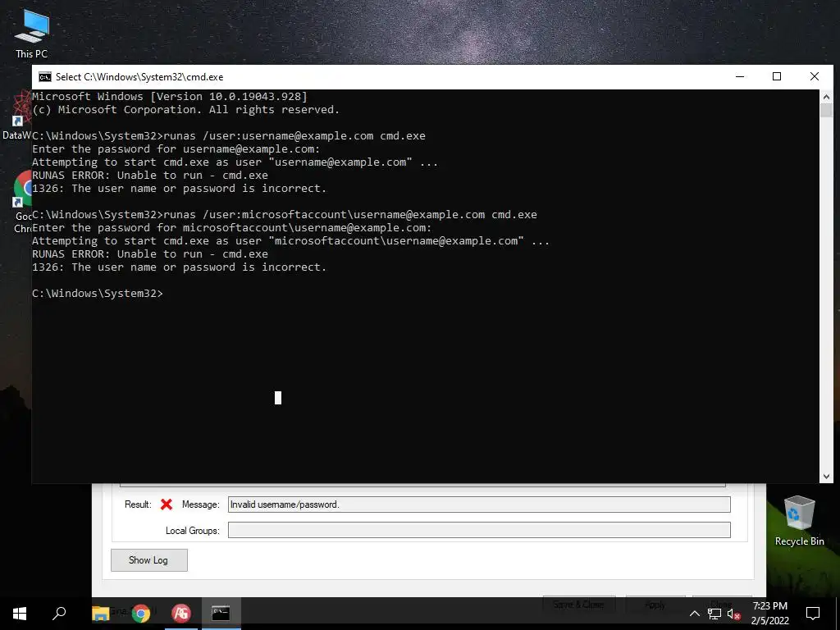Image resolution: width=840 pixels, height=630 pixels.
Task: Click '(c) Microsoft Corporation. All rights reserved.' line
Action: tap(186, 110)
